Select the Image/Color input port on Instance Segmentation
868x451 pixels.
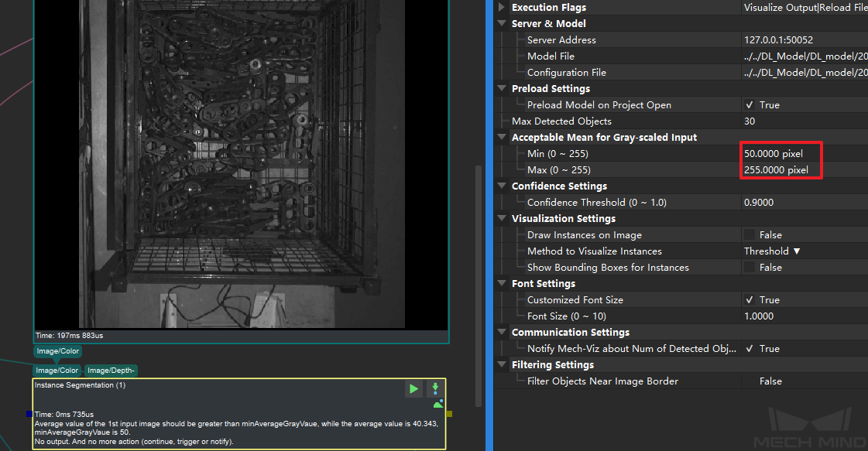57,371
